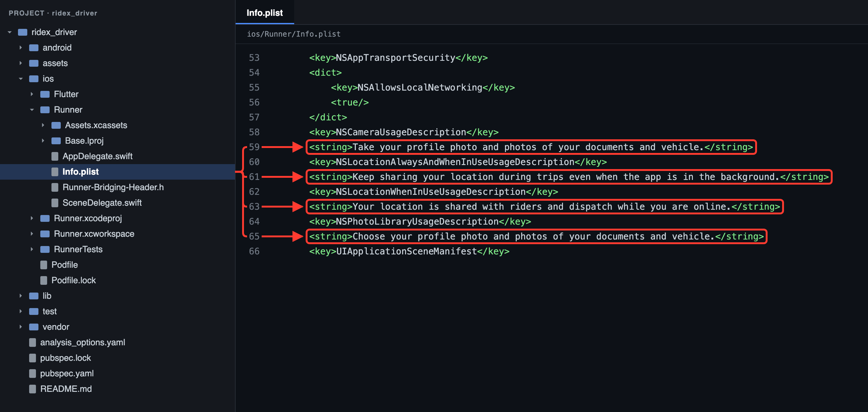Click SceneDelegate.swift file icon
Screen dimensions: 868x412
pos(55,203)
